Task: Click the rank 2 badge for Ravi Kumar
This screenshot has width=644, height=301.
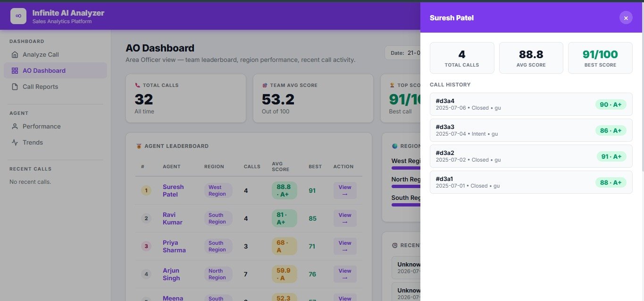Action: pyautogui.click(x=146, y=218)
